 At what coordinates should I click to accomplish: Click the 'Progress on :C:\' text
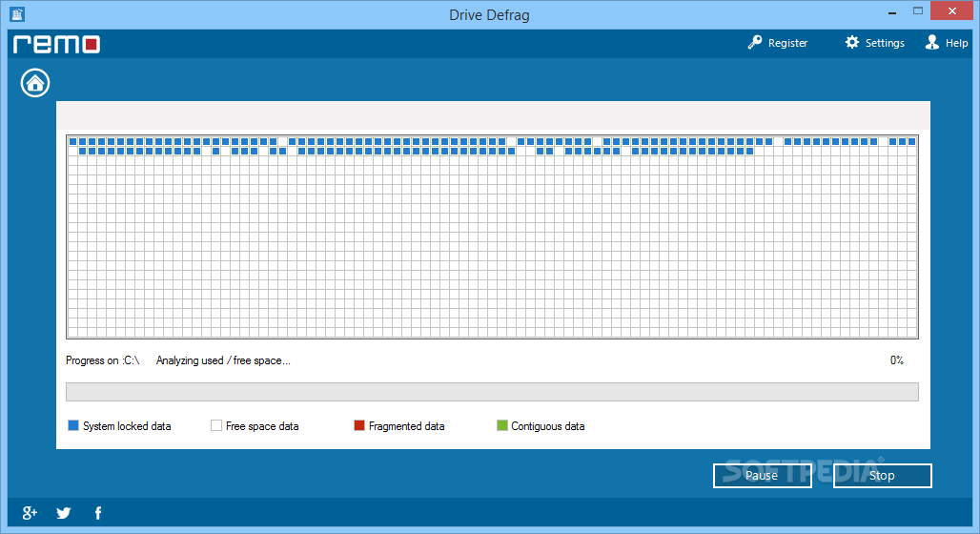103,360
